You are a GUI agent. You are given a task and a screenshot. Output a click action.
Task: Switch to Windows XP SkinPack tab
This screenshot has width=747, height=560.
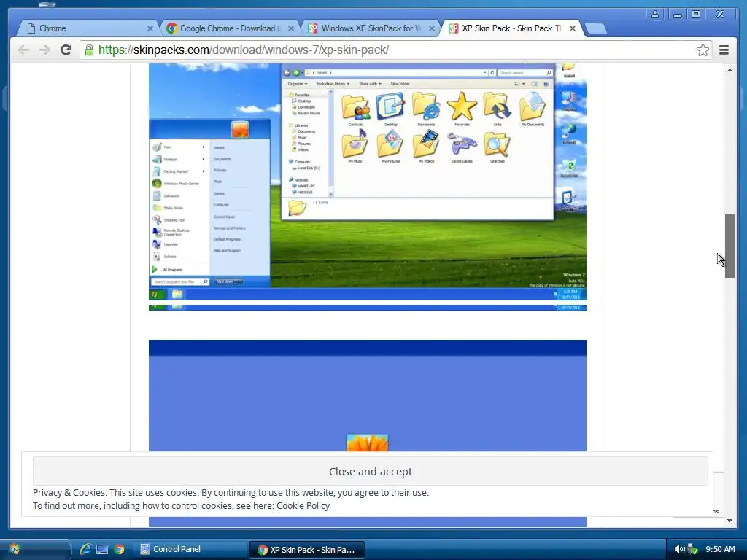tap(371, 28)
